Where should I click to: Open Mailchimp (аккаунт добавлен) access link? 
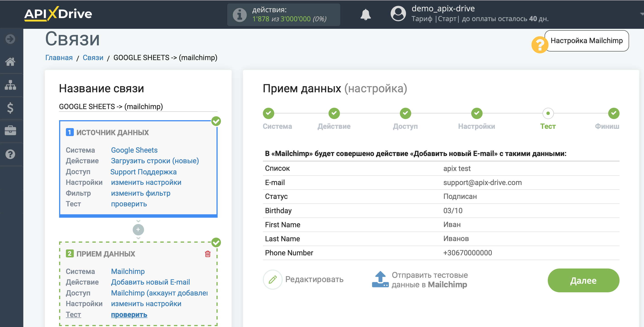pyautogui.click(x=159, y=293)
